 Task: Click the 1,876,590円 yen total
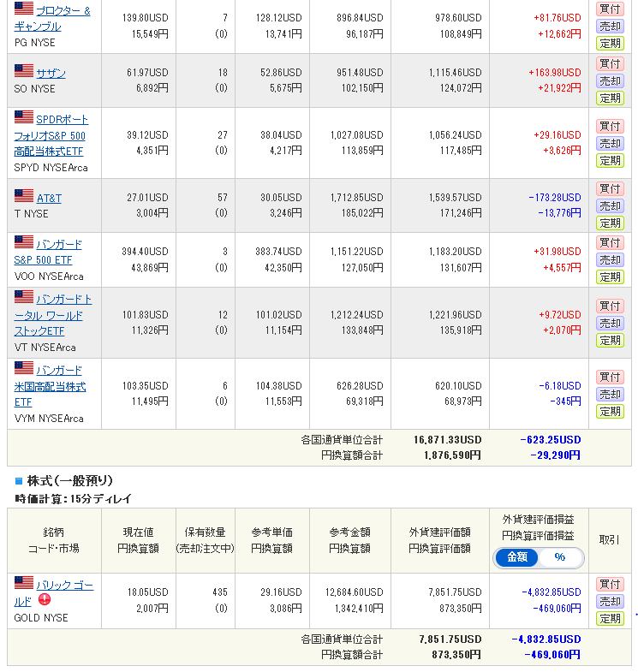[452, 455]
